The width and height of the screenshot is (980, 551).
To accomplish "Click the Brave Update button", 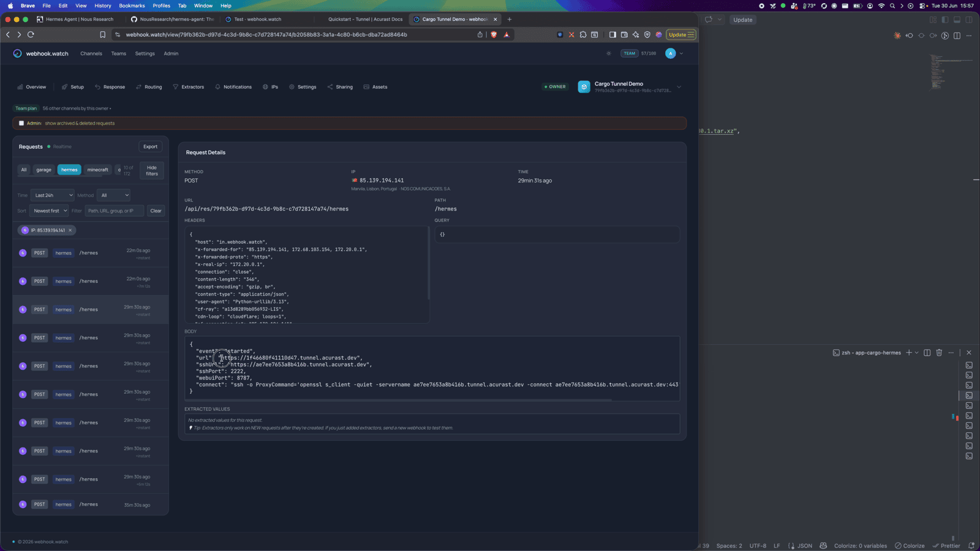I will click(x=681, y=35).
